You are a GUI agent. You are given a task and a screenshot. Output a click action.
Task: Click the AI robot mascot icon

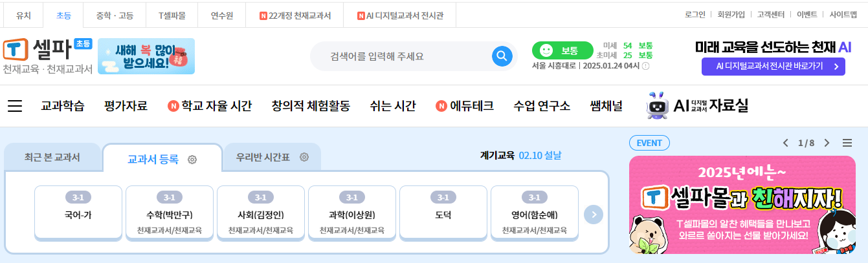pos(657,105)
